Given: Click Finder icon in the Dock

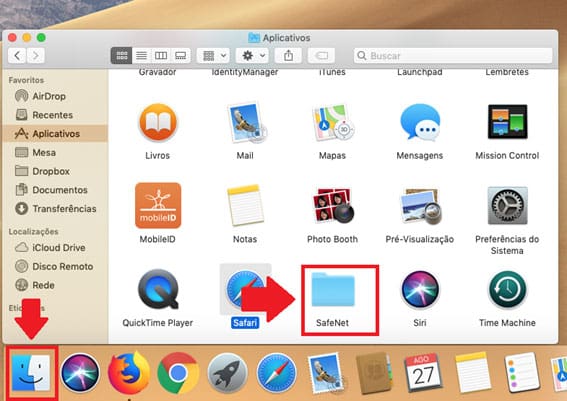Looking at the screenshot, I should tap(31, 373).
